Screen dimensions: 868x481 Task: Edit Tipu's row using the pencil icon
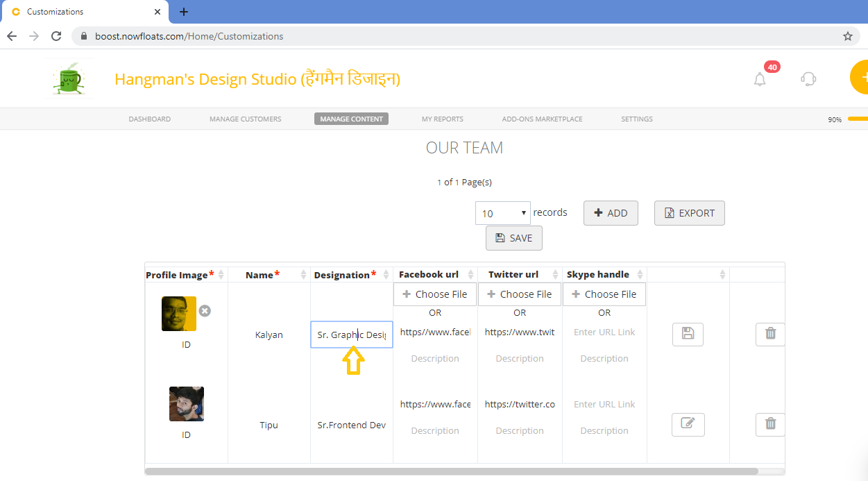coord(688,424)
